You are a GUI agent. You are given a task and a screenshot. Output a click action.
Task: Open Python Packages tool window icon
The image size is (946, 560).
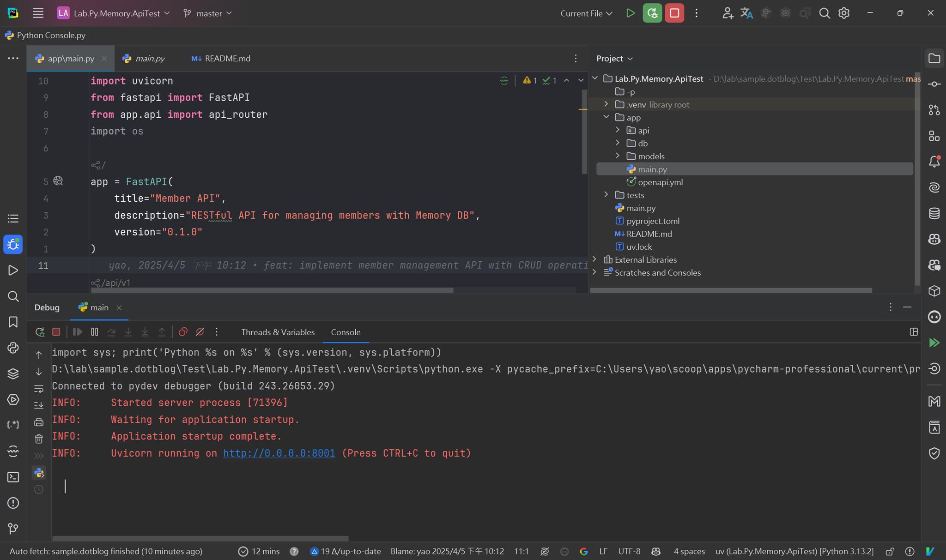[x=13, y=373]
